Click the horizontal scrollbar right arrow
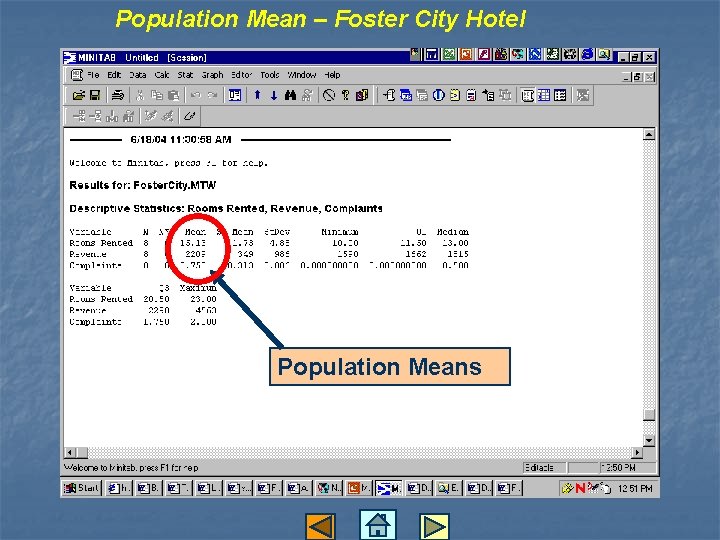 (x=637, y=453)
